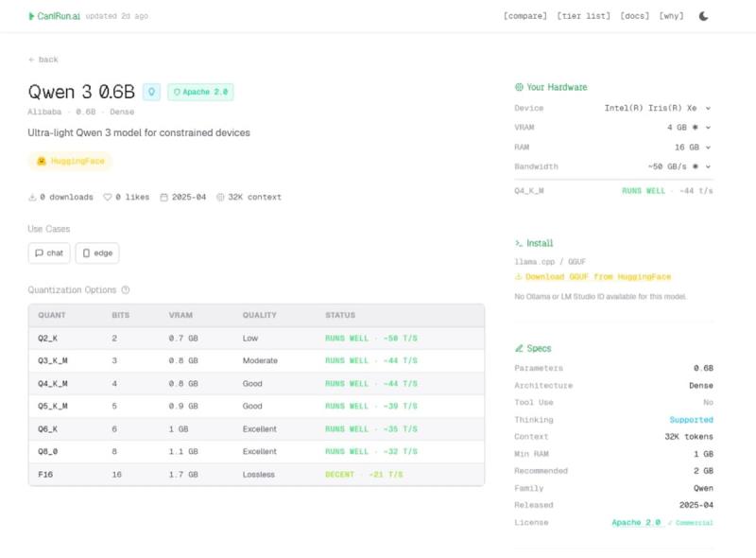
Task: Select the Q4_K_M row in the quantization table
Action: pyautogui.click(x=255, y=383)
